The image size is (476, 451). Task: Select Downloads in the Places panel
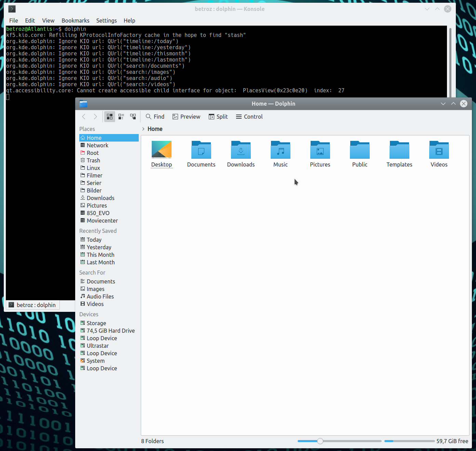pos(109,198)
